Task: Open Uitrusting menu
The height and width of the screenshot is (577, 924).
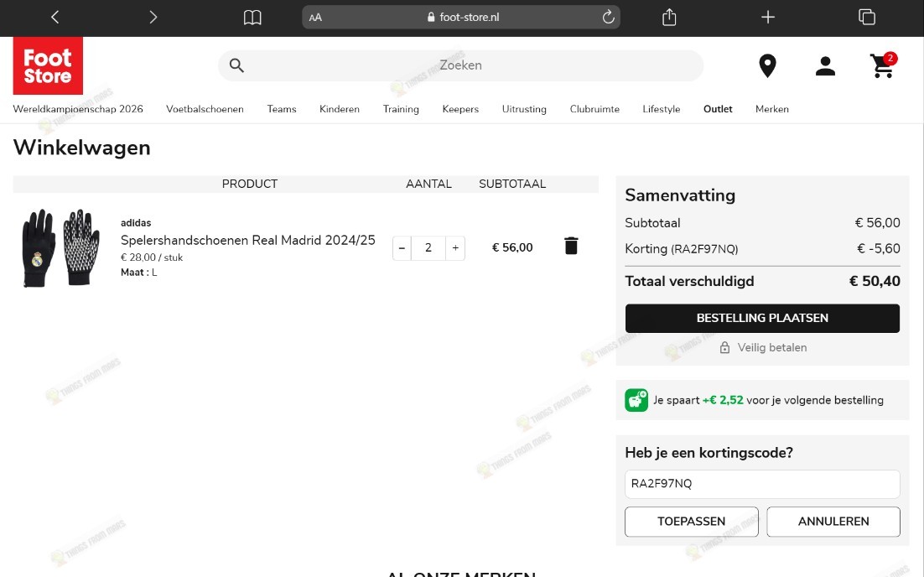Action: 524,109
